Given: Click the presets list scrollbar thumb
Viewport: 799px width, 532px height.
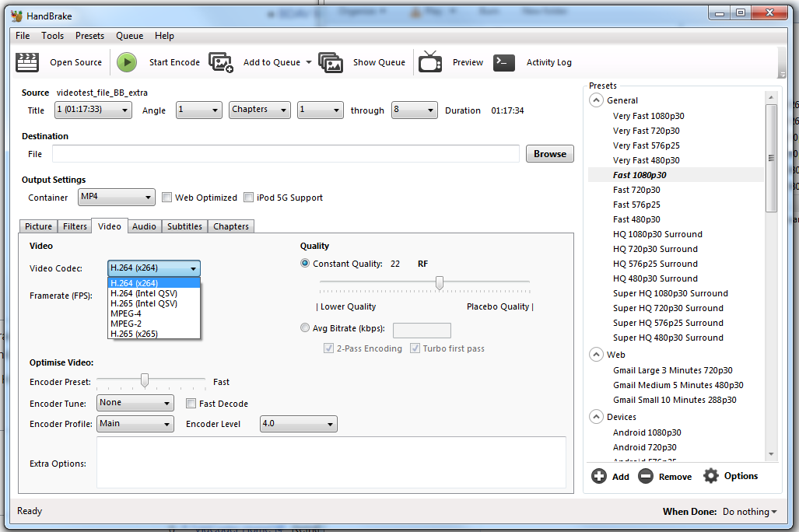Looking at the screenshot, I should 771,158.
